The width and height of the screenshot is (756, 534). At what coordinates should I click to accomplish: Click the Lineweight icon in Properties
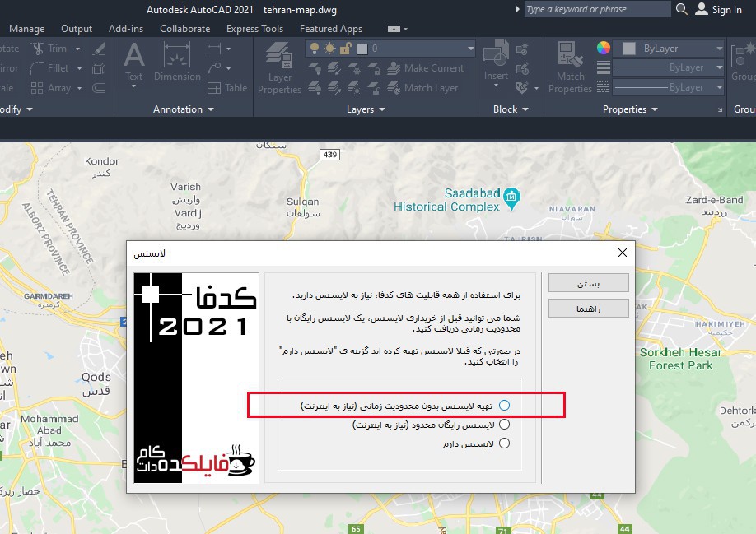[604, 67]
